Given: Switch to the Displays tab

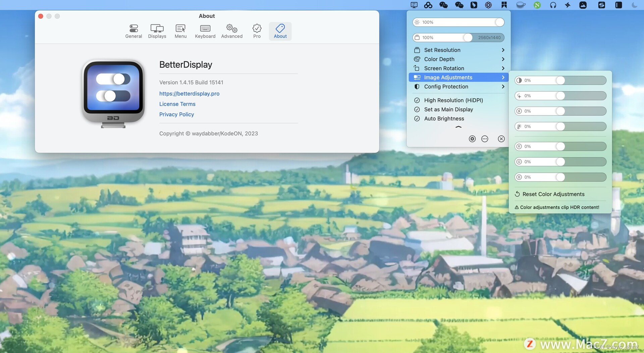Looking at the screenshot, I should tap(157, 31).
